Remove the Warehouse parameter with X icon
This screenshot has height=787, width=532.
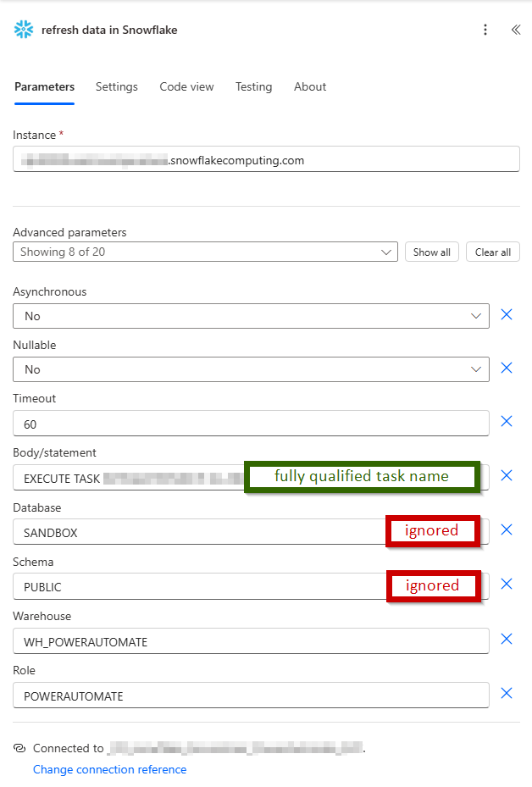(507, 640)
